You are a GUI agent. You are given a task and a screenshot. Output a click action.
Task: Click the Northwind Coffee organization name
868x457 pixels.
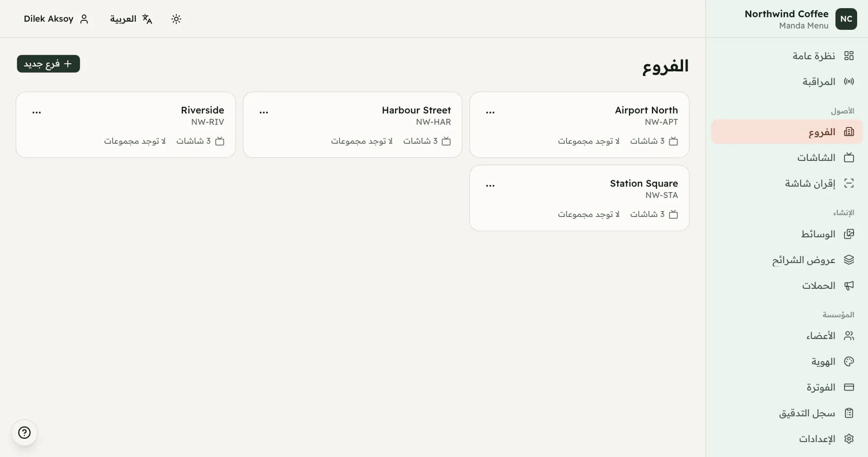click(787, 14)
